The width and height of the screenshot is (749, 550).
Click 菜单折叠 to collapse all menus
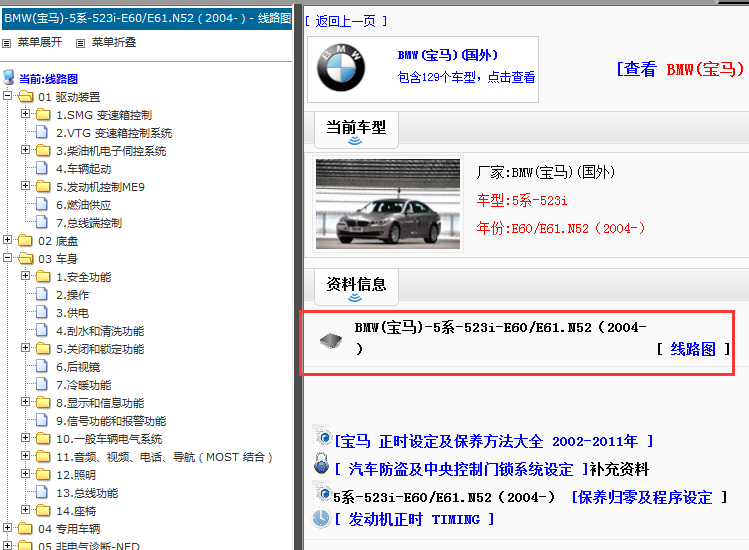(x=114, y=43)
